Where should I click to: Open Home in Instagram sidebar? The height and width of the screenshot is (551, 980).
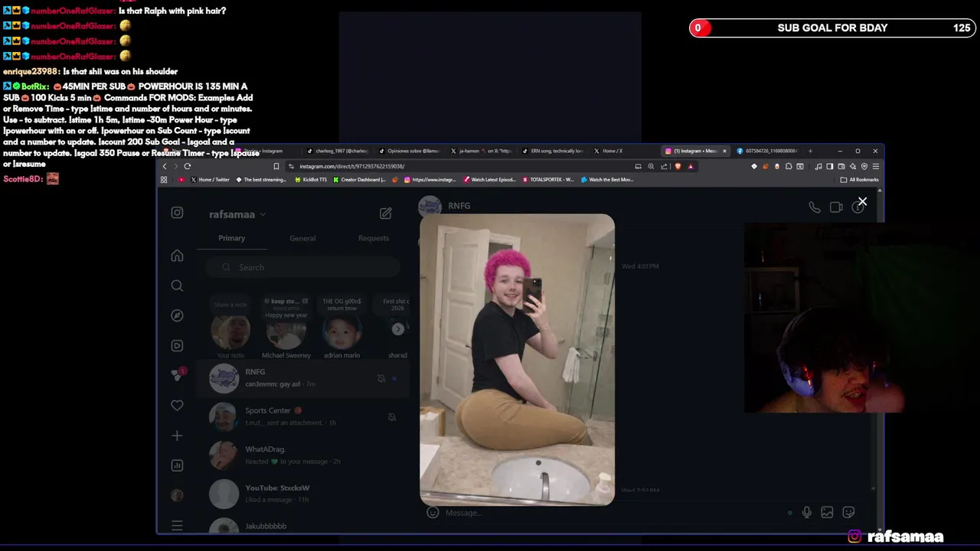click(177, 256)
